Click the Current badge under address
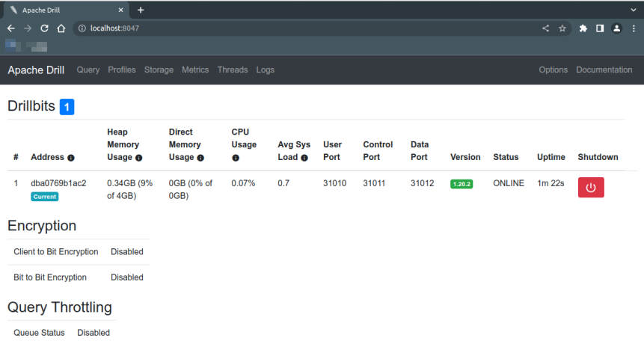The height and width of the screenshot is (344, 644). (x=44, y=197)
